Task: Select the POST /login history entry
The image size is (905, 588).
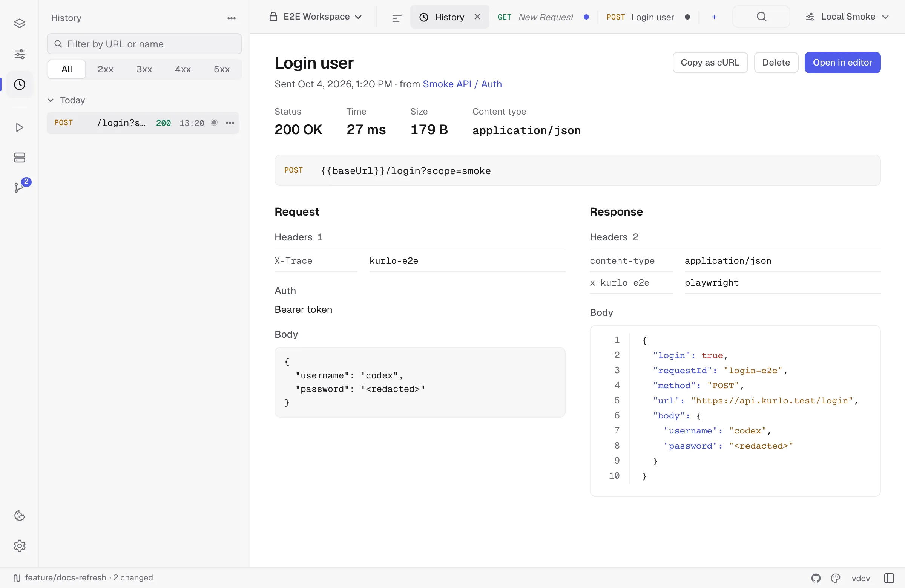Action: click(x=143, y=123)
